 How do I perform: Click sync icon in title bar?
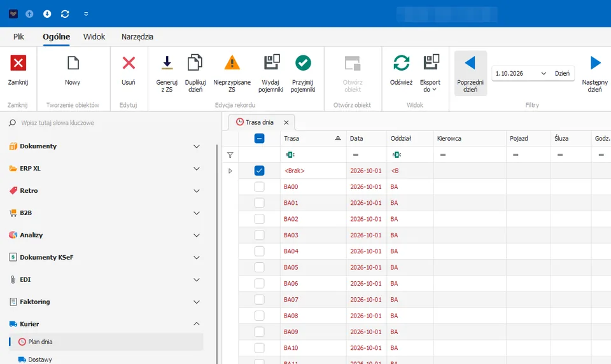(65, 13)
